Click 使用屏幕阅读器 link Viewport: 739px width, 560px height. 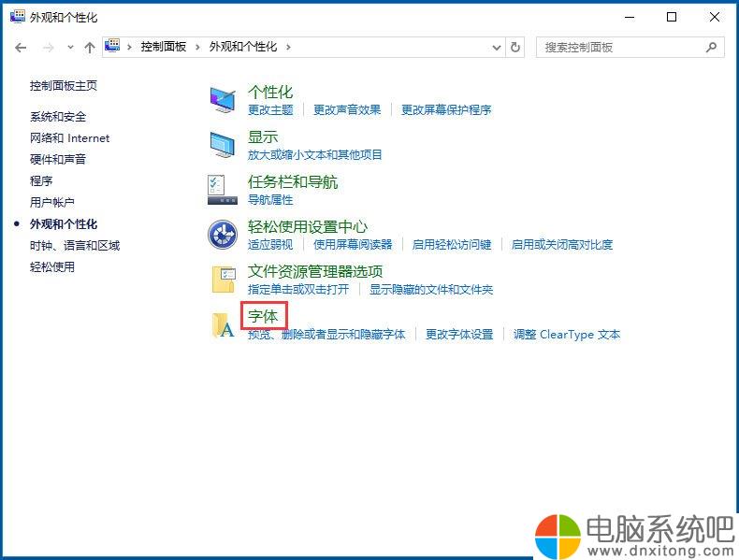pos(353,245)
